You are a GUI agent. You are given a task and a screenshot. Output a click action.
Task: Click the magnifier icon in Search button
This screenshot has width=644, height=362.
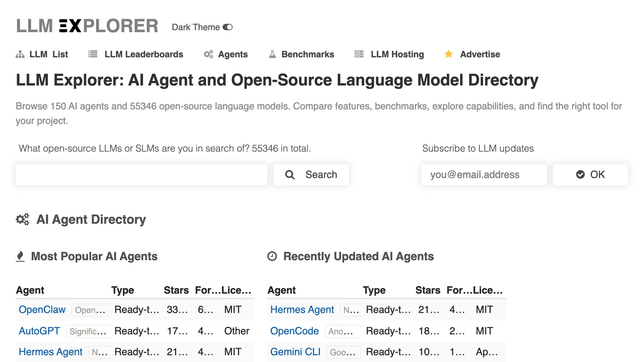[290, 175]
